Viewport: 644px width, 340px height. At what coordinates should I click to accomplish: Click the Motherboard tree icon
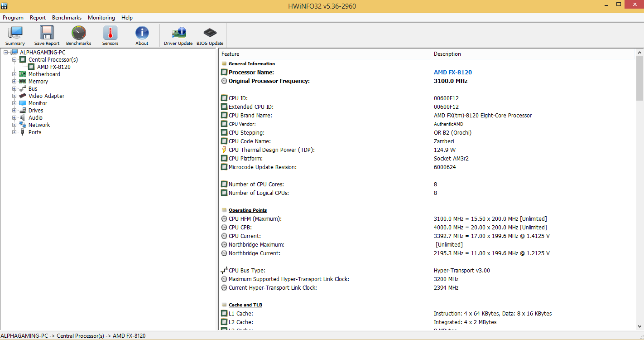pos(22,74)
